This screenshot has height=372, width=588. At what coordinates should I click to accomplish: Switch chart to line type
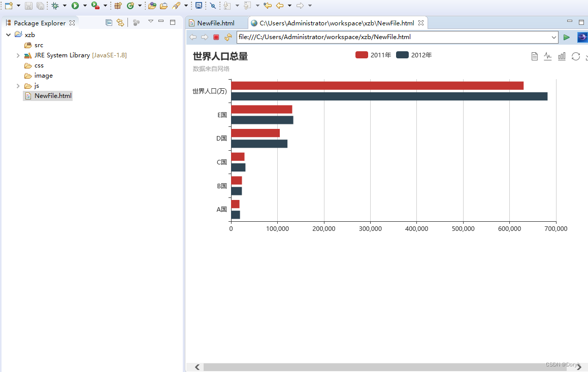click(x=548, y=56)
